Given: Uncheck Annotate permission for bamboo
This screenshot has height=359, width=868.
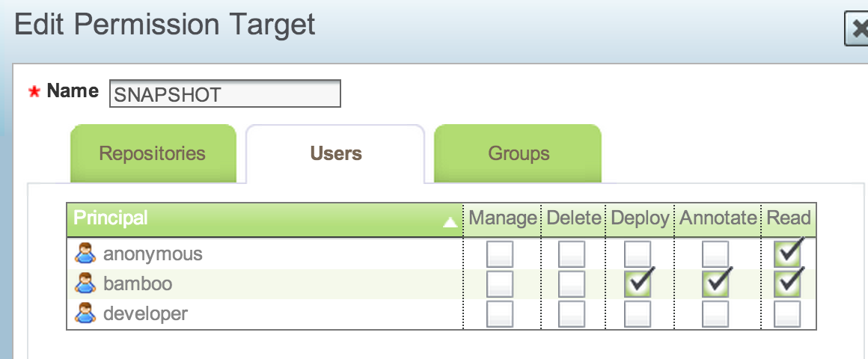Looking at the screenshot, I should tap(715, 284).
